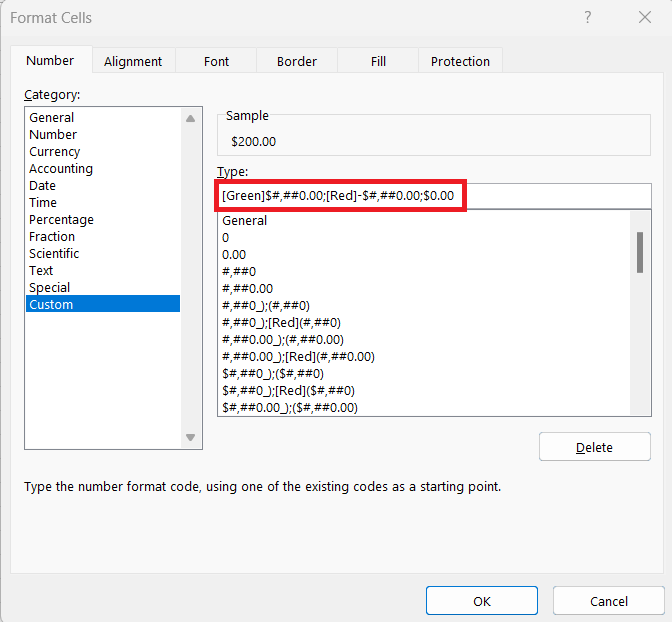
Task: Select Date category
Action: [x=103, y=186]
